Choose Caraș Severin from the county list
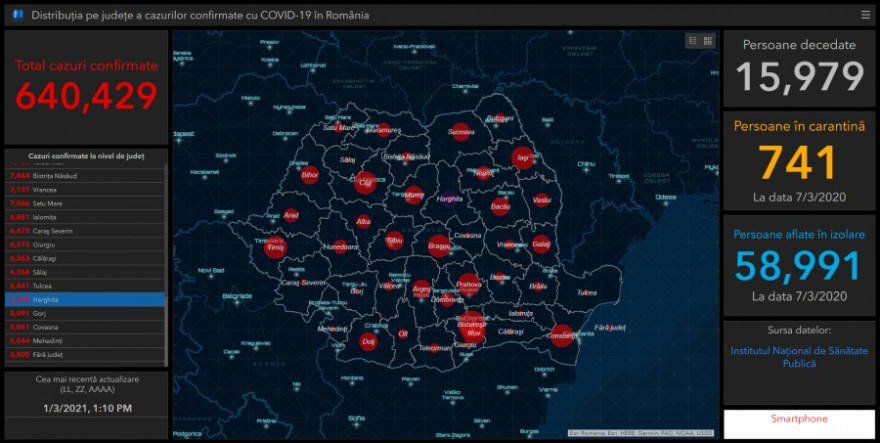 [85, 230]
